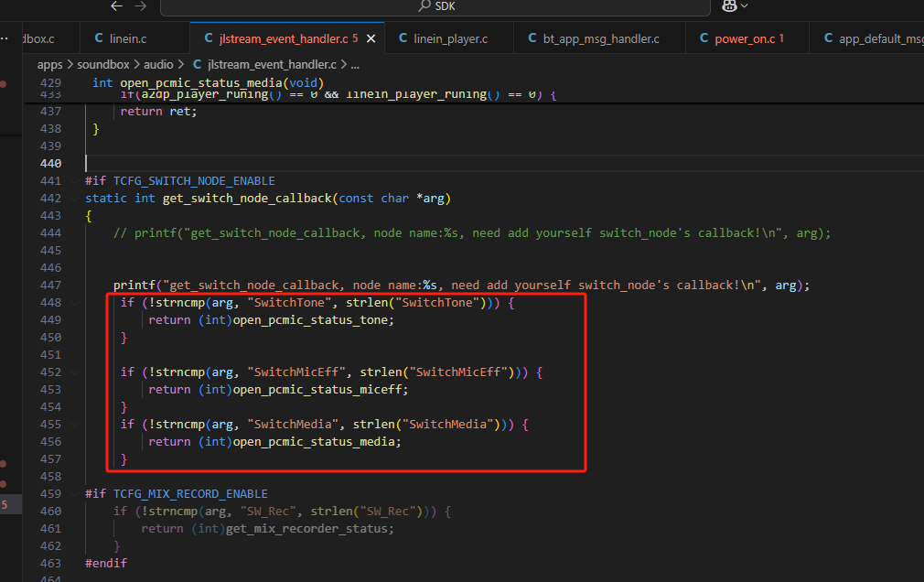Open the jlstream_event_handler.c breadcrumb file
The width and height of the screenshot is (924, 582).
pos(264,64)
